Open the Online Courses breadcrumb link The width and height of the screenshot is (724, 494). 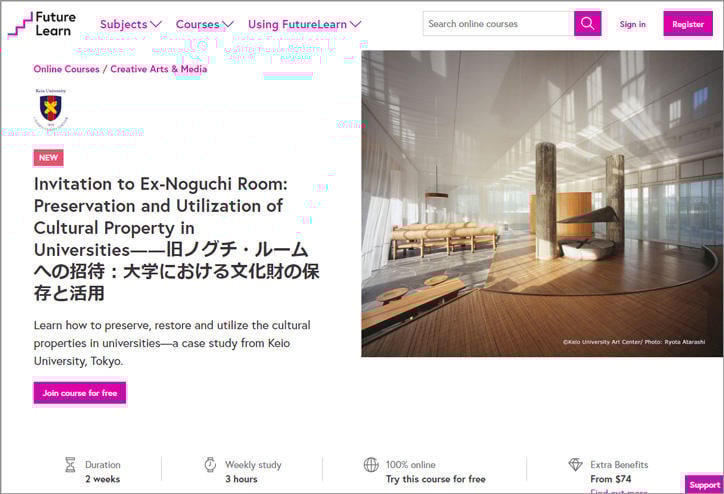66,69
